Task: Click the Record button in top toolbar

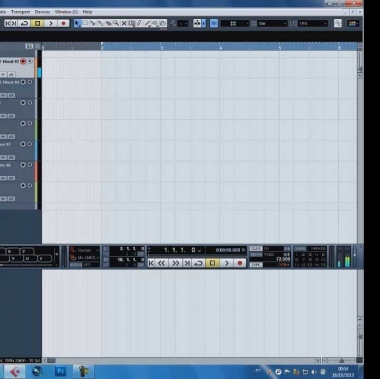Action: point(63,23)
